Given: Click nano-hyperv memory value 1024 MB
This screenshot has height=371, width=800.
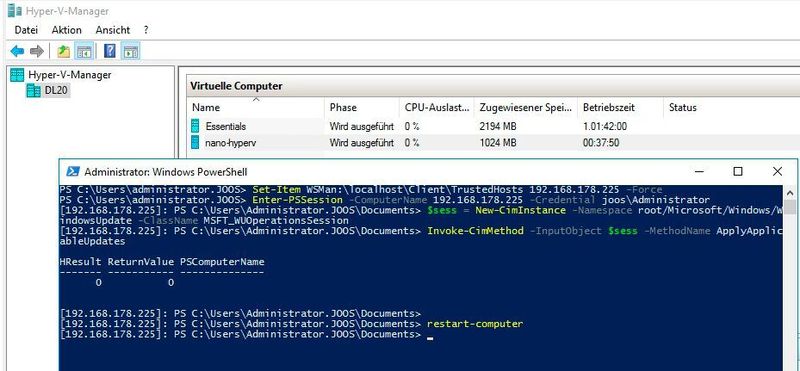Looking at the screenshot, I should [498, 143].
